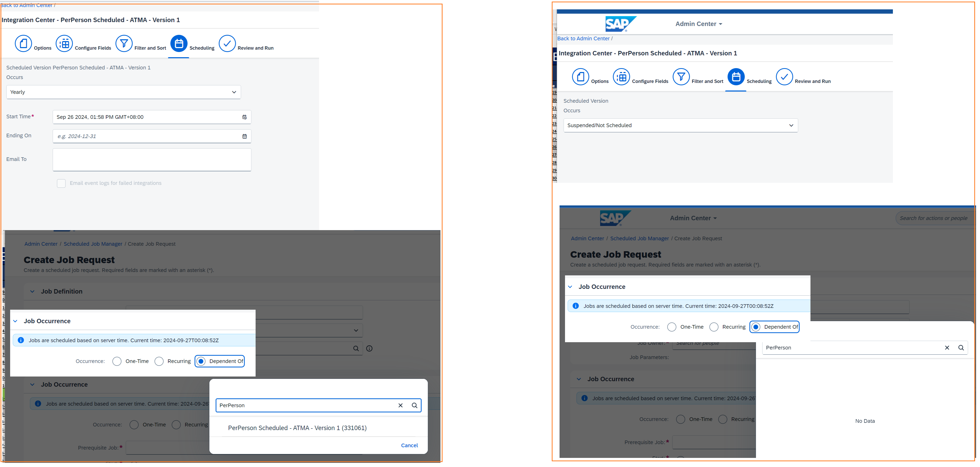Click the Ending On date input field

(x=152, y=136)
